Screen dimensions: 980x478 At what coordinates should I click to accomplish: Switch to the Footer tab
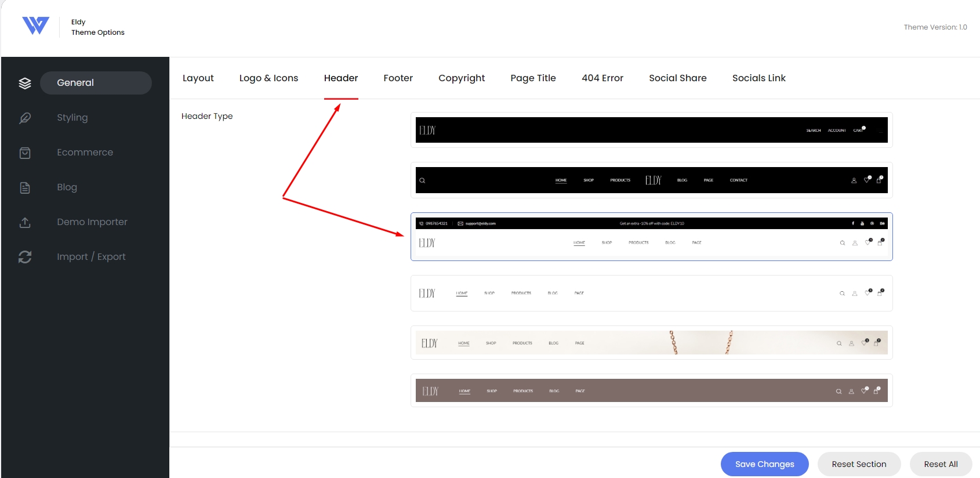pos(398,78)
